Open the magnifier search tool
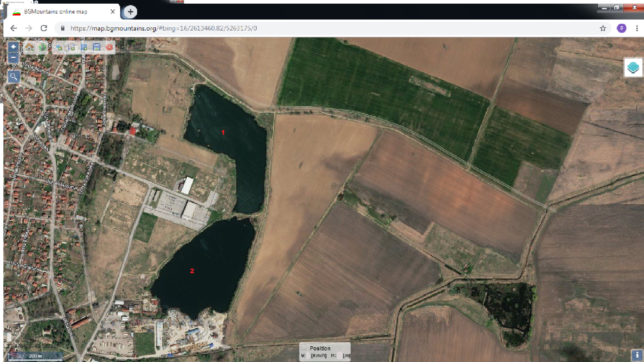The image size is (644, 362). 14,76
